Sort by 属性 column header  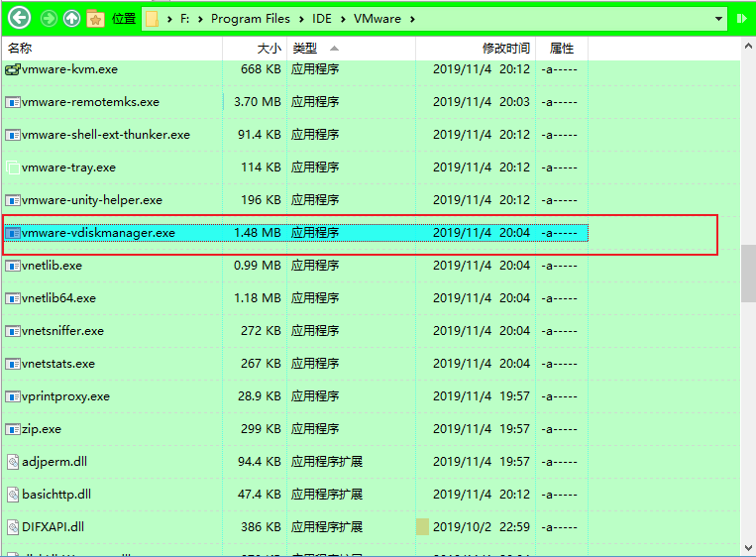tap(562, 49)
